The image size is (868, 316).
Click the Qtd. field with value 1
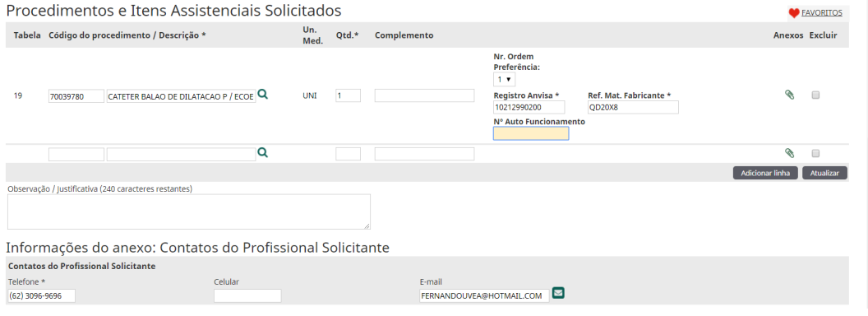pyautogui.click(x=348, y=95)
